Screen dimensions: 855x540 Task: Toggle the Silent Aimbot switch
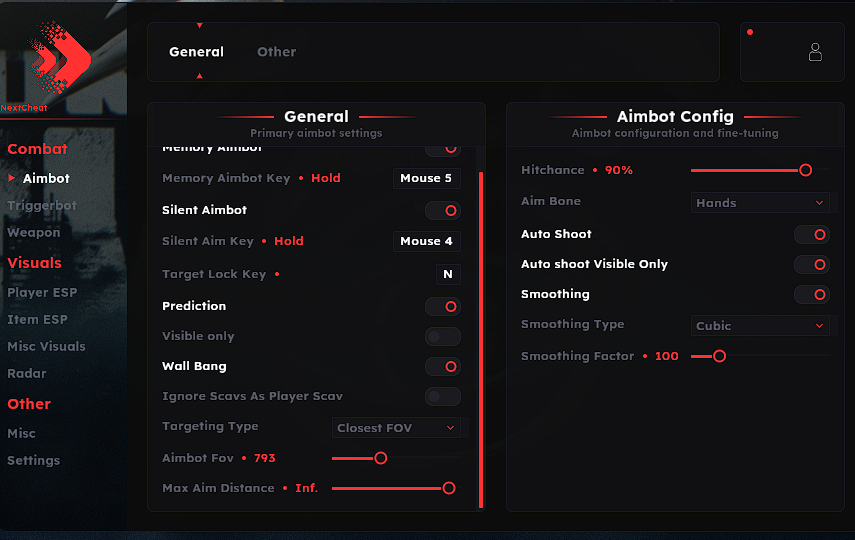point(443,211)
